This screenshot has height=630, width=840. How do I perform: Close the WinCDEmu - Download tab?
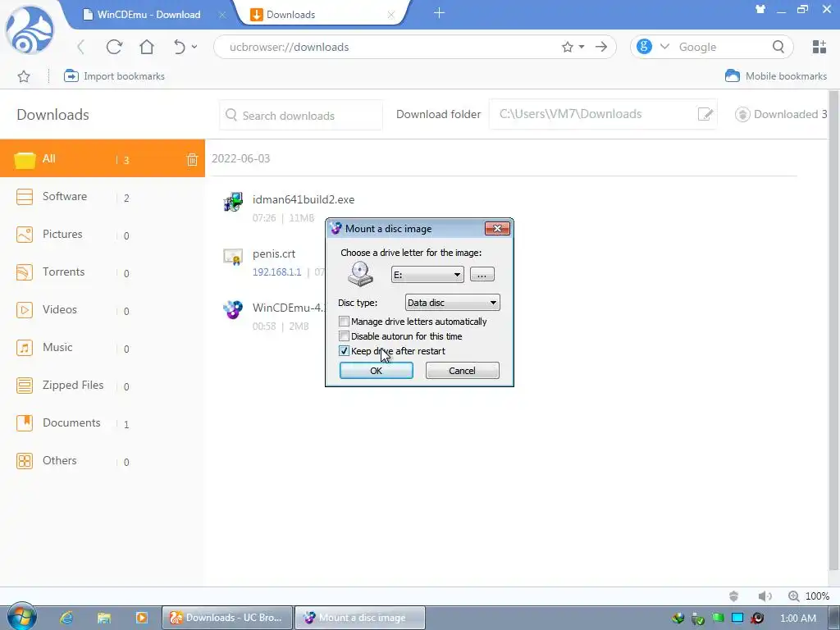221,15
